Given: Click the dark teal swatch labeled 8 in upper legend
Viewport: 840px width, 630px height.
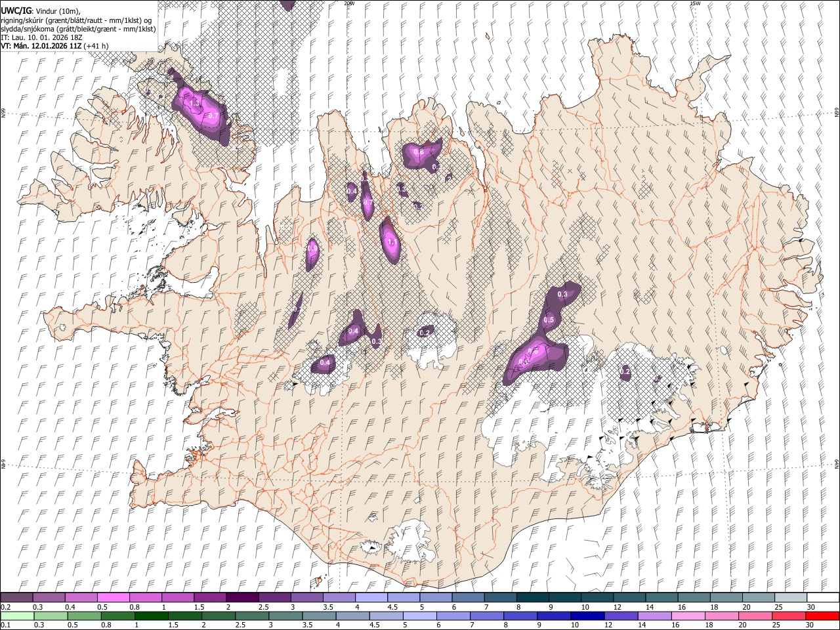Looking at the screenshot, I should pyautogui.click(x=533, y=597).
